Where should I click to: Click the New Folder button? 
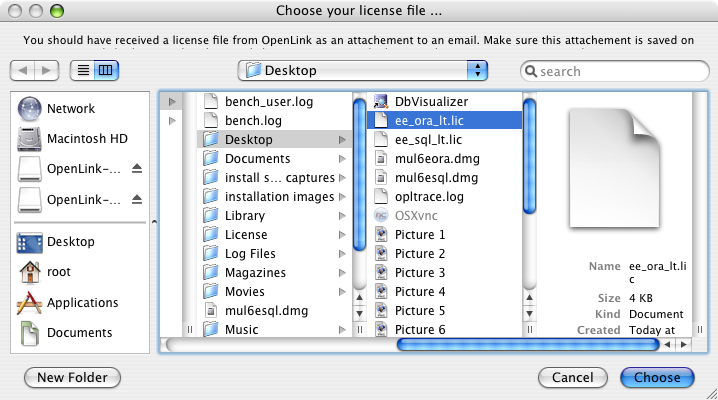72,378
